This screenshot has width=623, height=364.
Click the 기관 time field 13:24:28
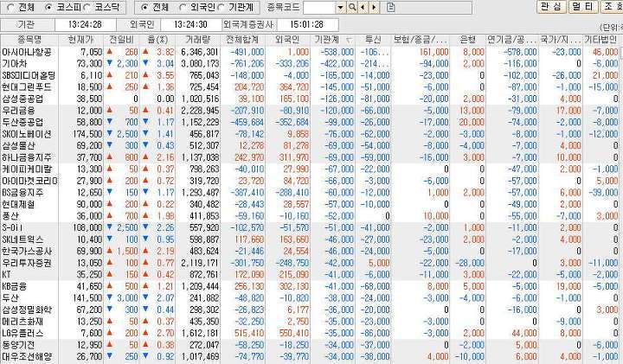tap(85, 24)
